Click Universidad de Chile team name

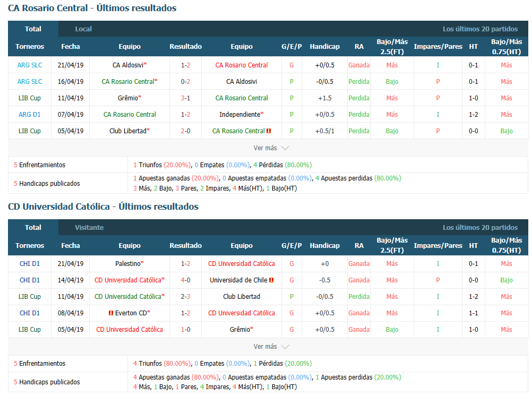[x=238, y=280]
